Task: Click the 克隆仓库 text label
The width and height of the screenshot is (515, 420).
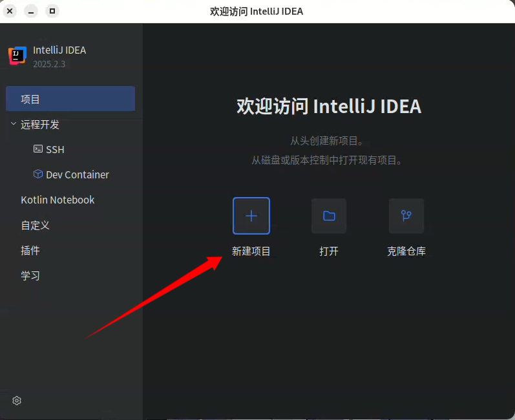Action: coord(406,251)
